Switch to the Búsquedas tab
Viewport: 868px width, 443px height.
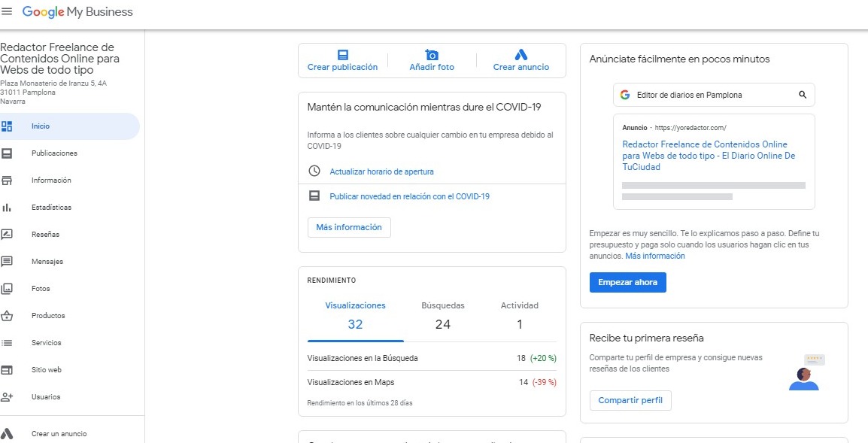443,305
